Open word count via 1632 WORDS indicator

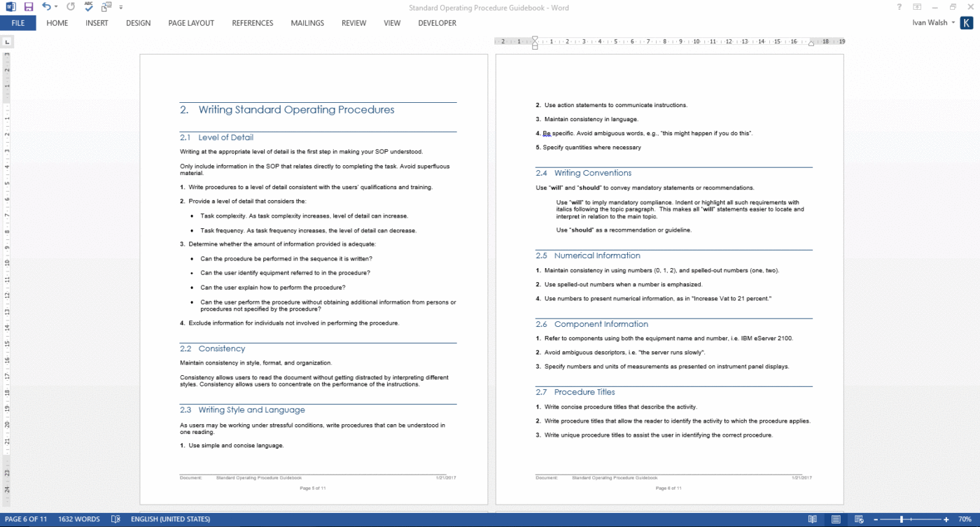coord(79,519)
